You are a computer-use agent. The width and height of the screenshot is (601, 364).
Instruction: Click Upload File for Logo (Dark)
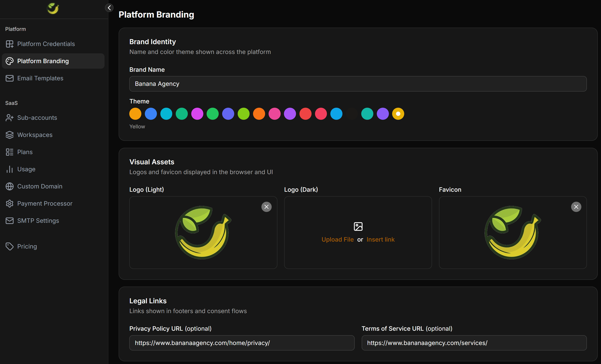[338, 240]
